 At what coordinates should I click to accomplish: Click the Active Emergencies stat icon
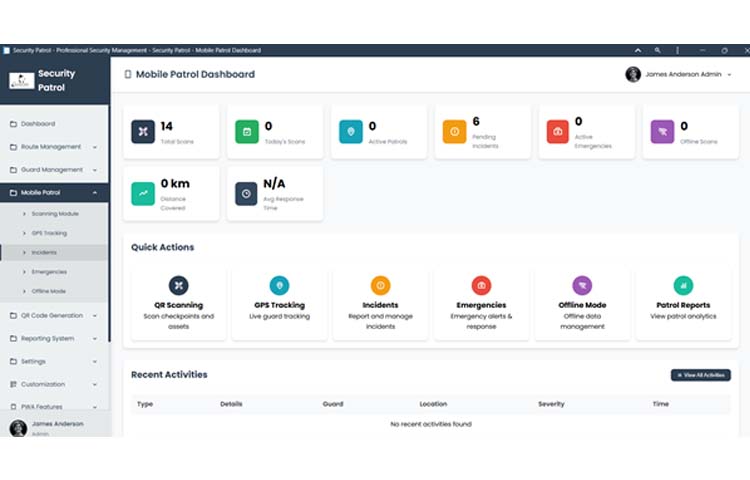click(558, 131)
